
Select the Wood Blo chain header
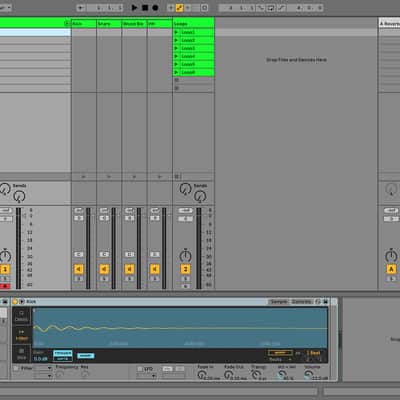[134, 24]
